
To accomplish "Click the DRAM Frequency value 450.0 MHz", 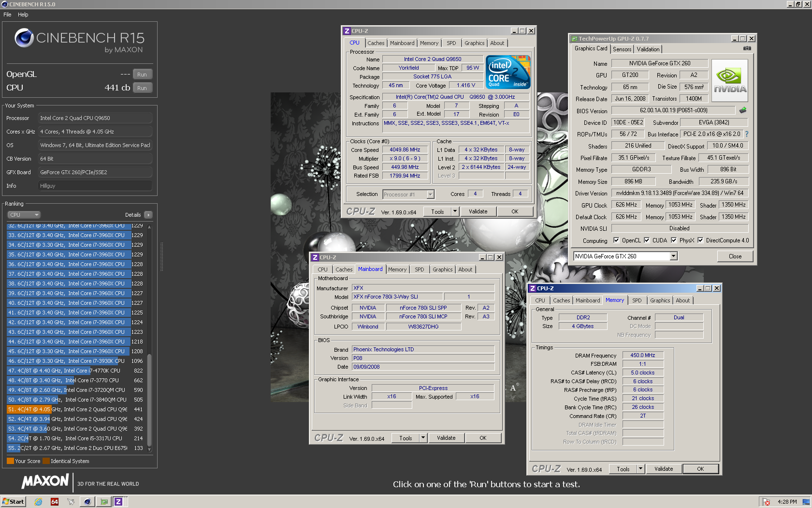I will (643, 355).
